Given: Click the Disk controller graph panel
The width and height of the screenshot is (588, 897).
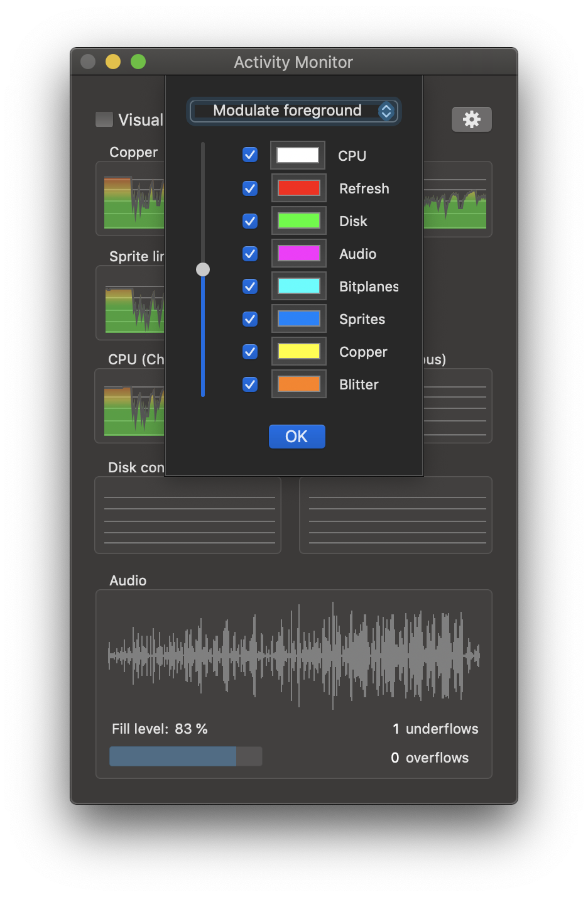Looking at the screenshot, I should [x=188, y=516].
